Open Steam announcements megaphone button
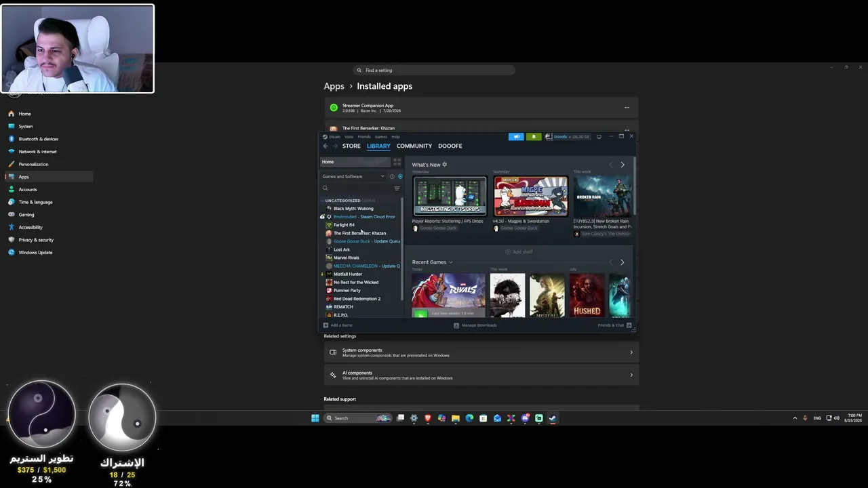 (x=516, y=136)
